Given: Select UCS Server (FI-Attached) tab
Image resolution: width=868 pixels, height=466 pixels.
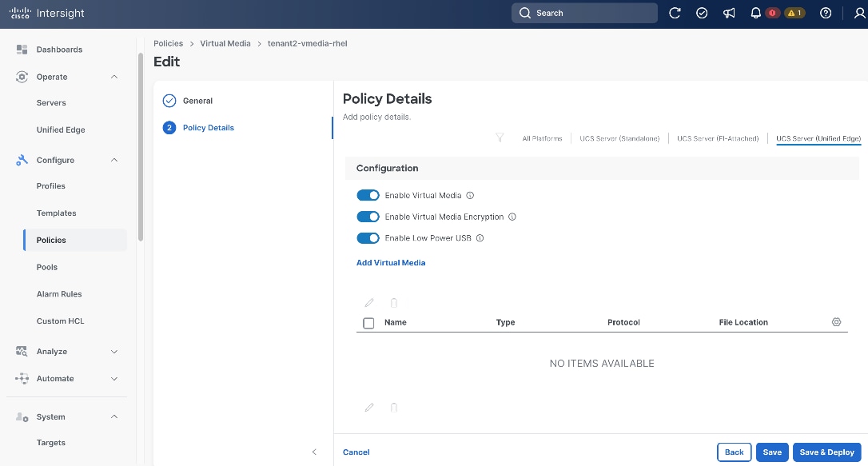Looking at the screenshot, I should (x=718, y=138).
